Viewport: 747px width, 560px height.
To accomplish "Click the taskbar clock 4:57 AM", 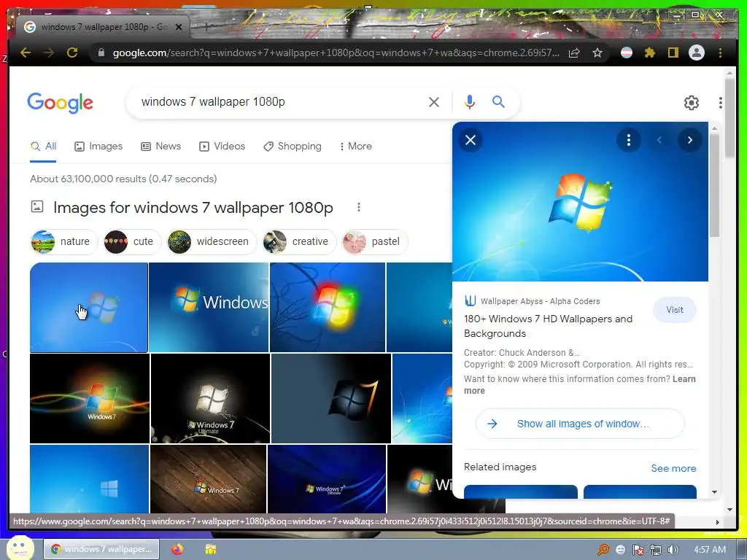I will point(709,550).
